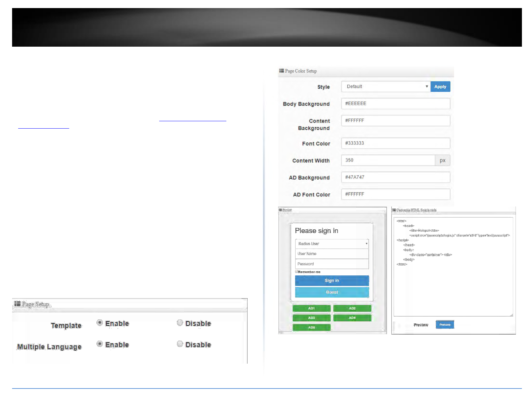The height and width of the screenshot is (411, 532).
Task: Click the Content Width field showing 350
Action: (x=388, y=161)
